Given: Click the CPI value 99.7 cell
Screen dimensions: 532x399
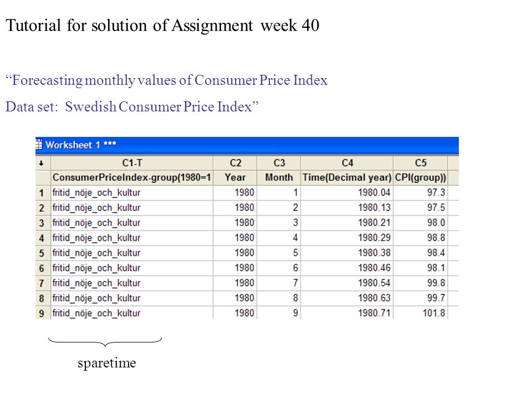Looking at the screenshot, I should pyautogui.click(x=421, y=298).
